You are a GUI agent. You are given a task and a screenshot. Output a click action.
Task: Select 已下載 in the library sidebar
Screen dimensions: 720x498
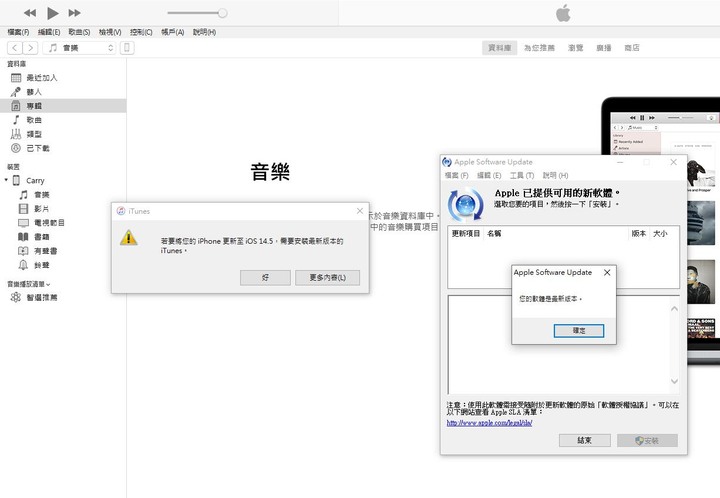63,148
